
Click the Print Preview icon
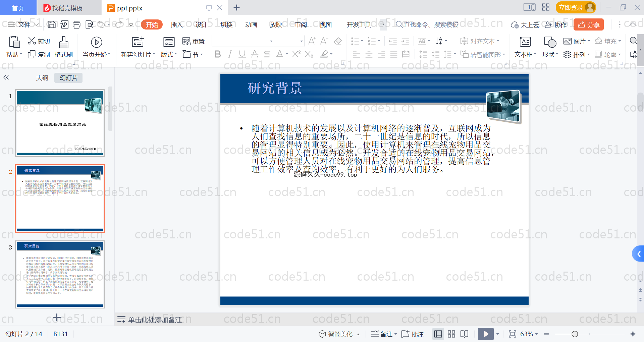(x=89, y=24)
